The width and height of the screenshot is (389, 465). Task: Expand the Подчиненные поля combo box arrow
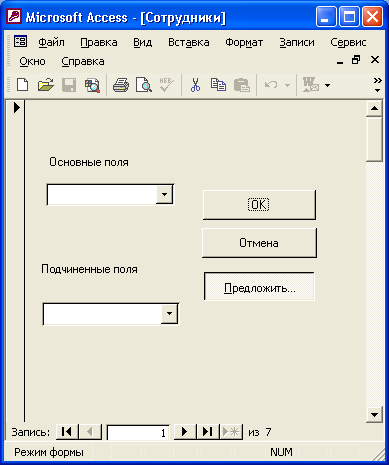tap(169, 314)
